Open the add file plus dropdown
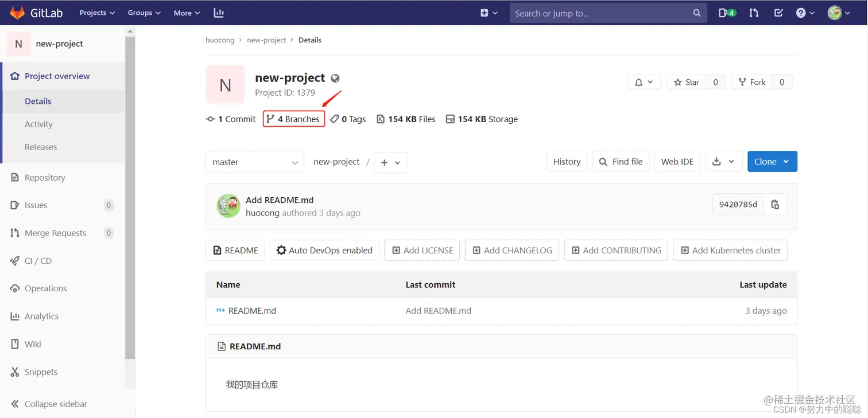Image resolution: width=868 pixels, height=418 pixels. pyautogui.click(x=391, y=162)
